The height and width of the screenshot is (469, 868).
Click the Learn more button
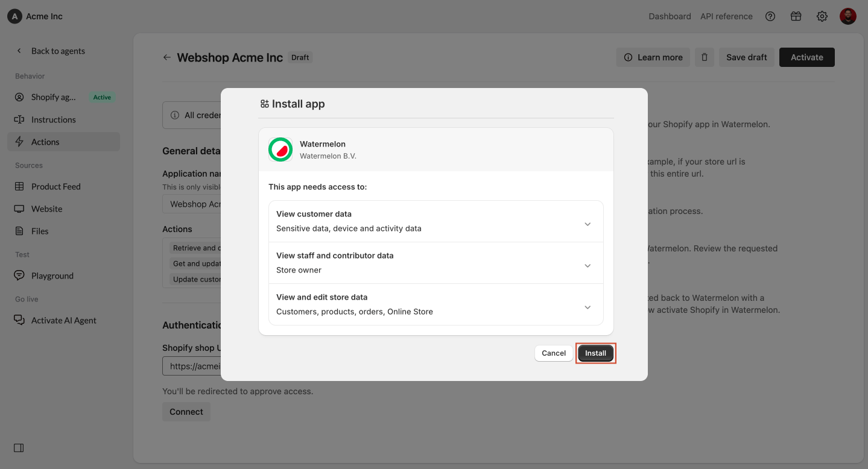click(x=653, y=57)
